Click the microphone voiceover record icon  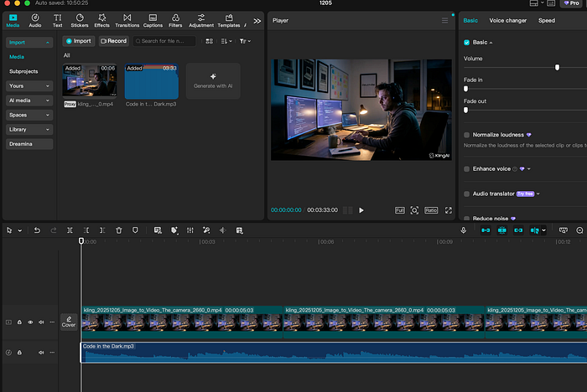464,230
